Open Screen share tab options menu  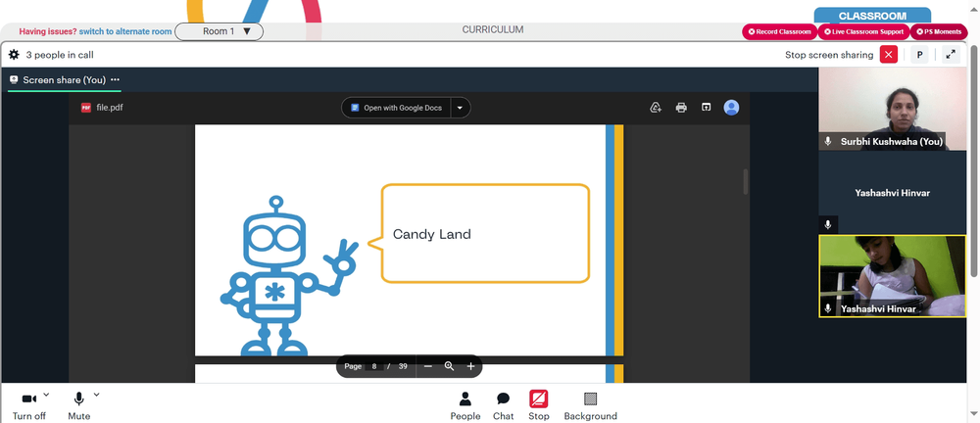coord(115,80)
